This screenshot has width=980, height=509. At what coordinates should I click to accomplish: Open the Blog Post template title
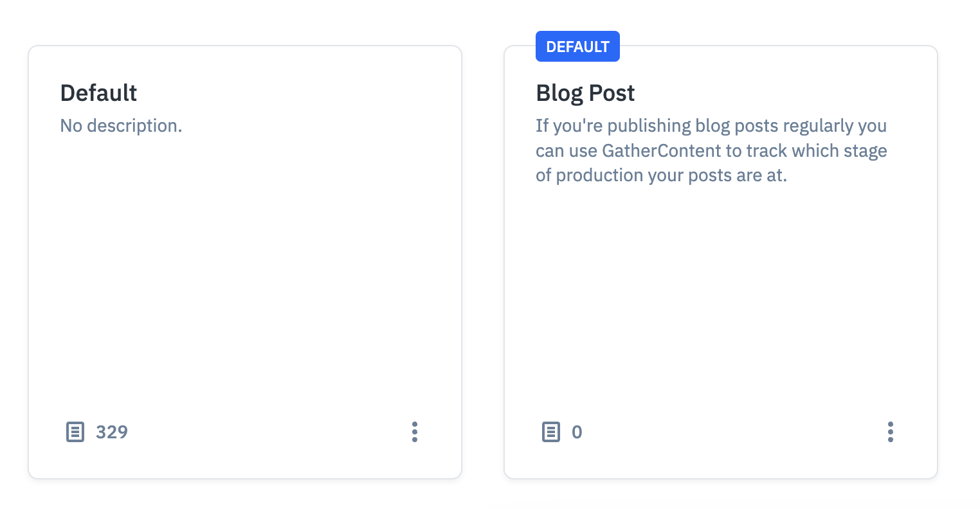(585, 93)
